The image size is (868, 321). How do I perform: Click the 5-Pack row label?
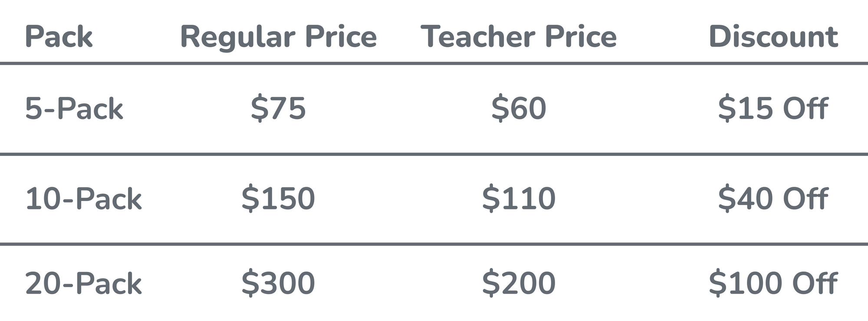[74, 108]
